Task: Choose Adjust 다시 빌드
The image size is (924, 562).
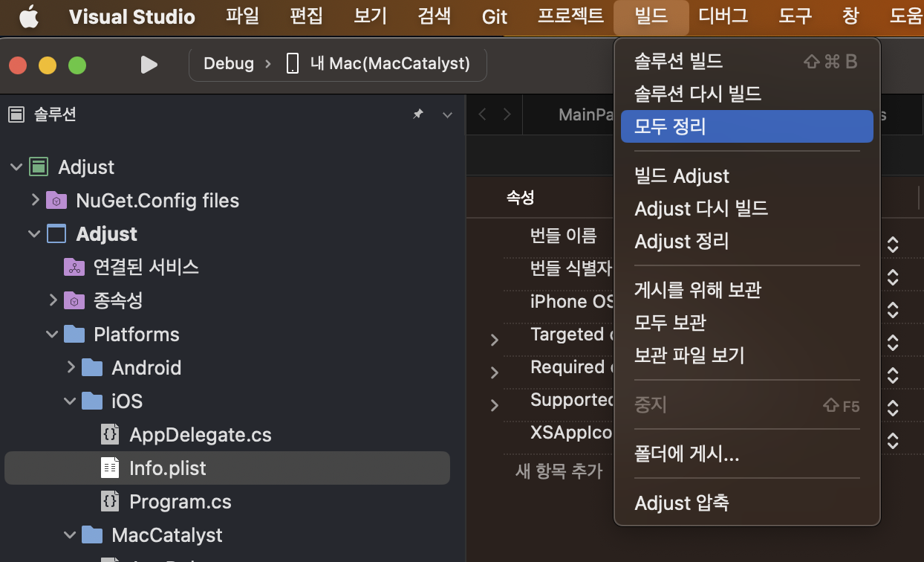Action: click(x=746, y=209)
